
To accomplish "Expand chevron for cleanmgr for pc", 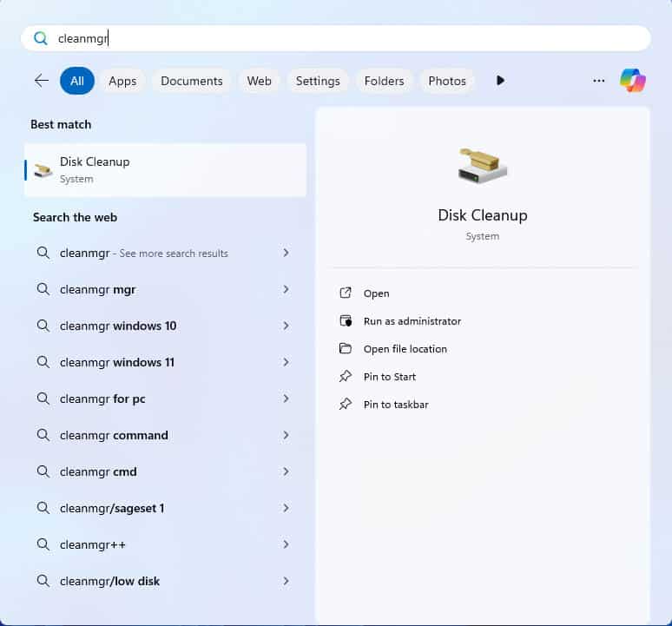I will pos(286,399).
